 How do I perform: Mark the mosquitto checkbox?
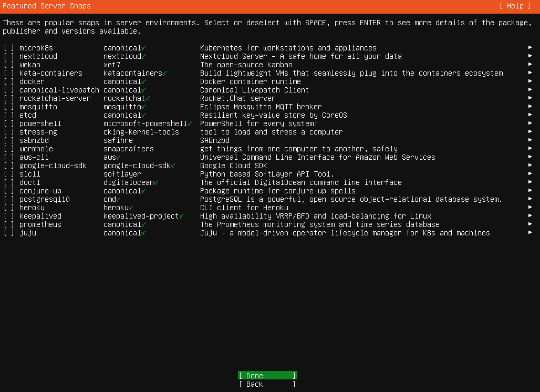coord(9,107)
